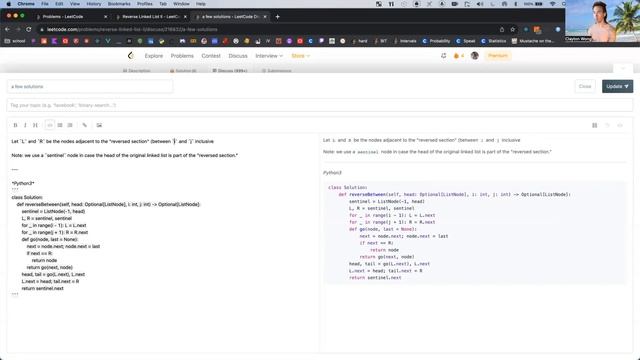Click the address bar URL
The image size is (640, 360).
[x=132, y=29]
